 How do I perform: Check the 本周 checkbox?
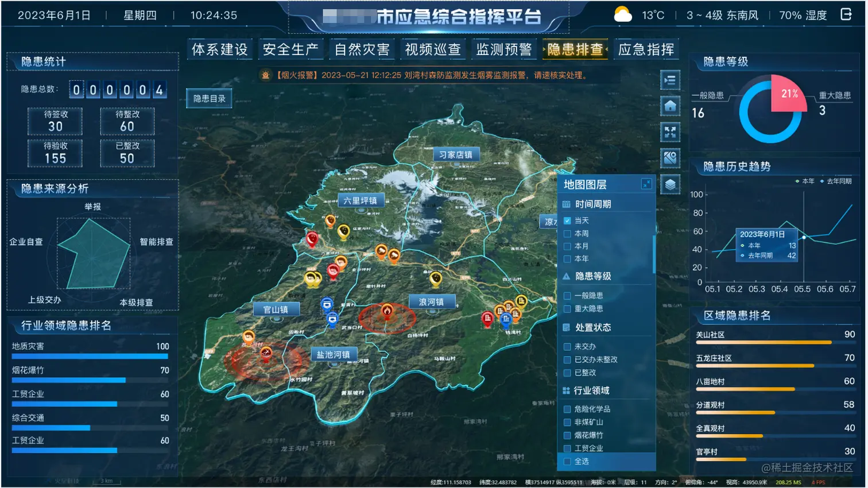coord(567,234)
